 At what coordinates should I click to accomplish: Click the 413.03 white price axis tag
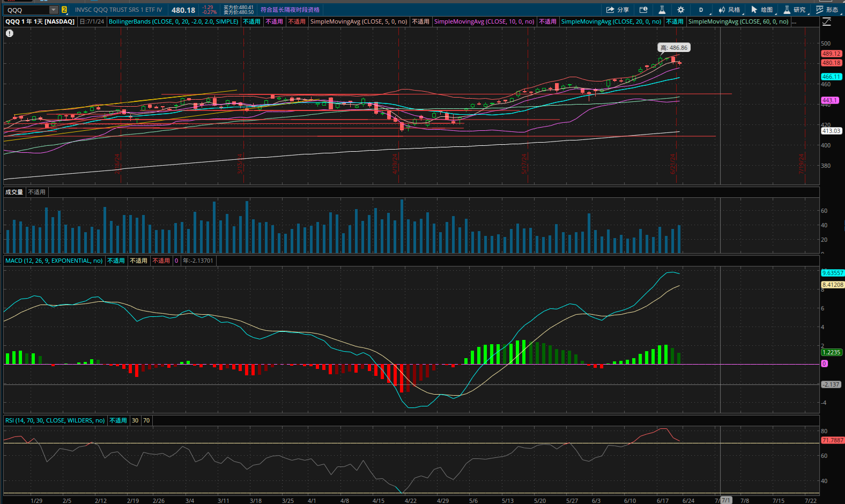[x=832, y=131]
